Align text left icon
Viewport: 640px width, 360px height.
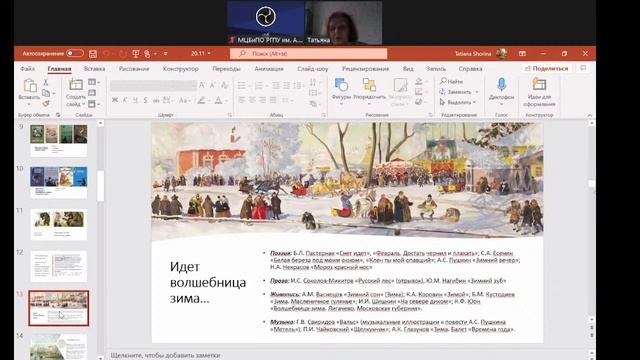coord(242,100)
